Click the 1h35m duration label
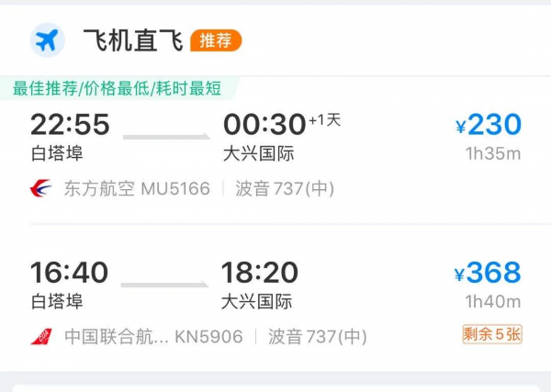 493,153
